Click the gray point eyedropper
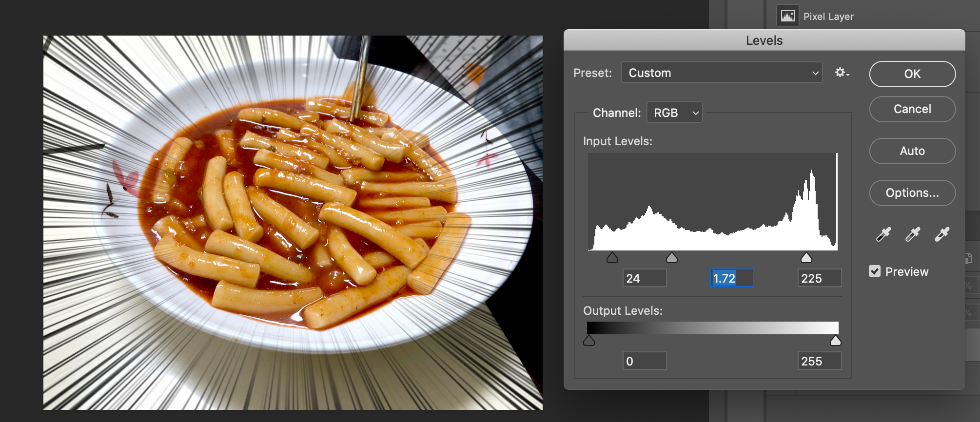This screenshot has height=422, width=980. point(913,234)
